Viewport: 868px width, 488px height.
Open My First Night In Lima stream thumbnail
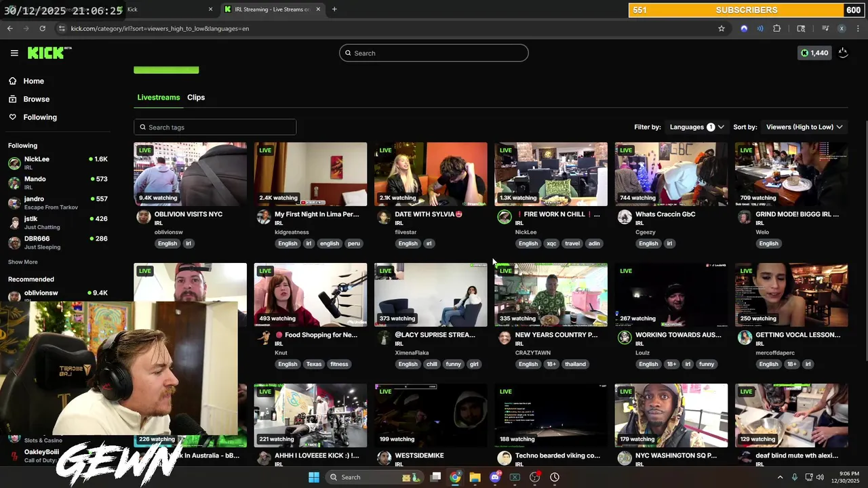pos(311,174)
